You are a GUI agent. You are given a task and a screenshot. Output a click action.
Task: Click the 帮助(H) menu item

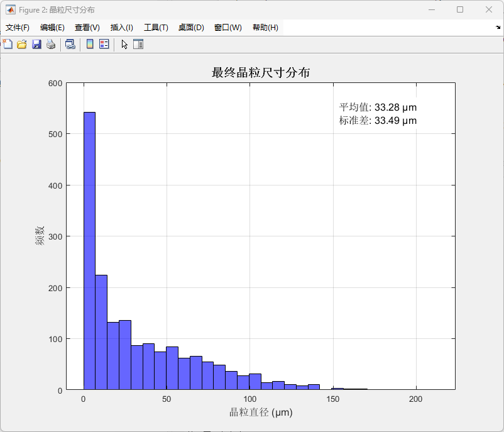pyautogui.click(x=265, y=28)
